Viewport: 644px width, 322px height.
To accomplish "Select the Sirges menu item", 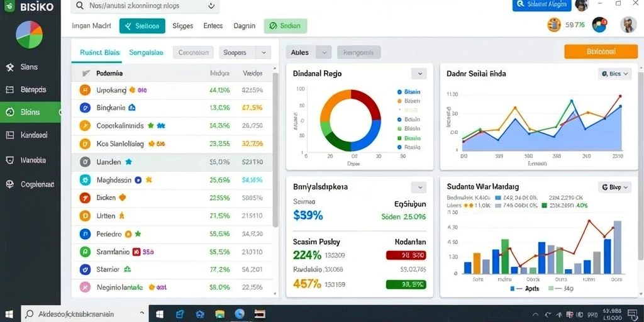I will click(x=183, y=26).
